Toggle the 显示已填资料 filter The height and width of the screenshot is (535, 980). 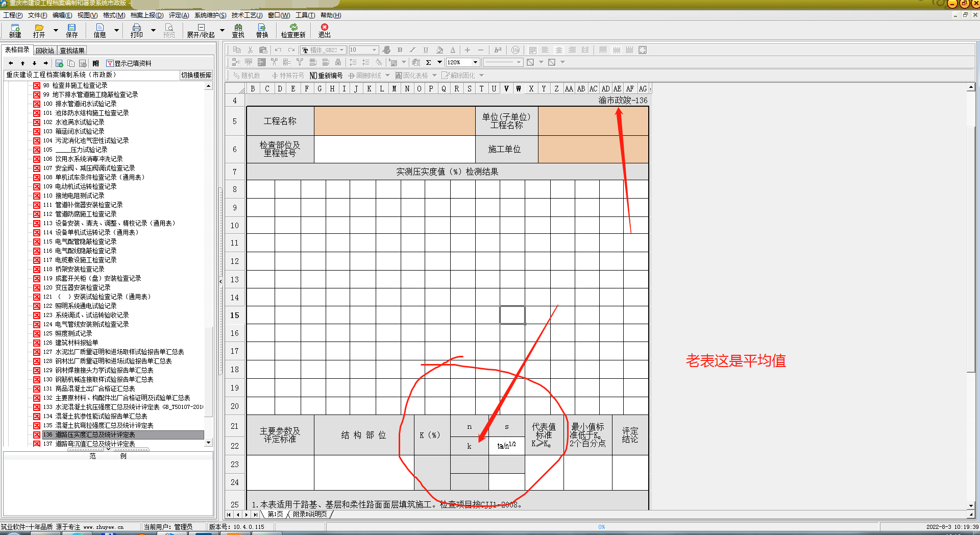coord(129,63)
